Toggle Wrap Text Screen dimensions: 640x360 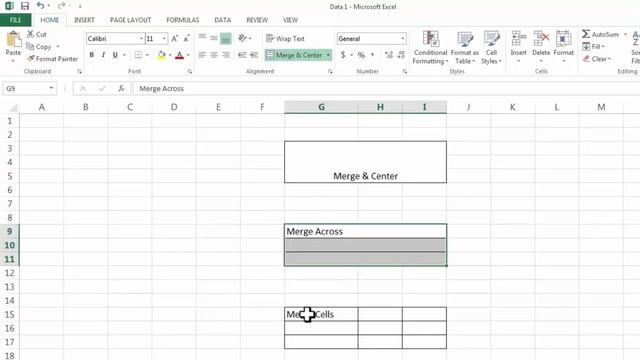(x=285, y=38)
